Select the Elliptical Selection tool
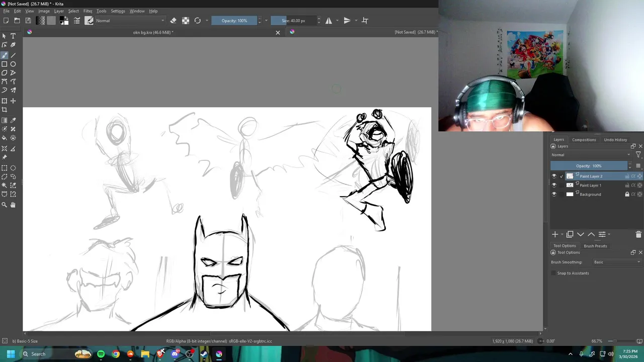This screenshot has height=362, width=644. (x=13, y=168)
